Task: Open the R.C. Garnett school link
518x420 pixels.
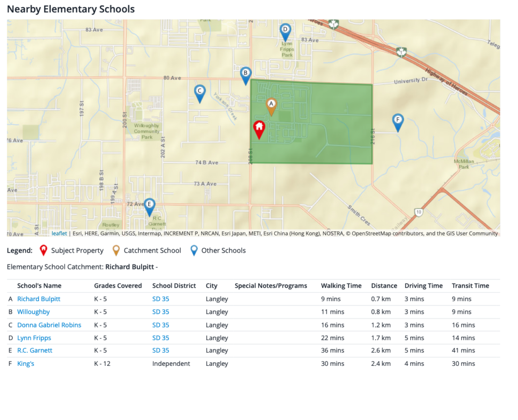Action: click(35, 350)
